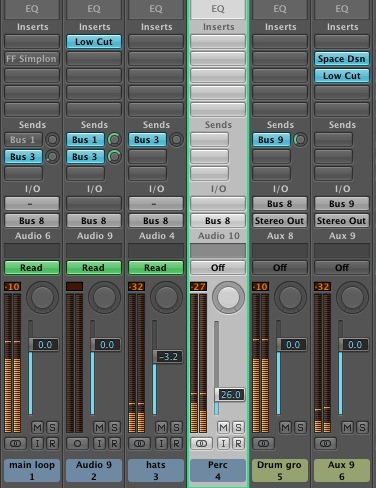
Task: Solo the Aux 9 channel
Action: click(362, 427)
